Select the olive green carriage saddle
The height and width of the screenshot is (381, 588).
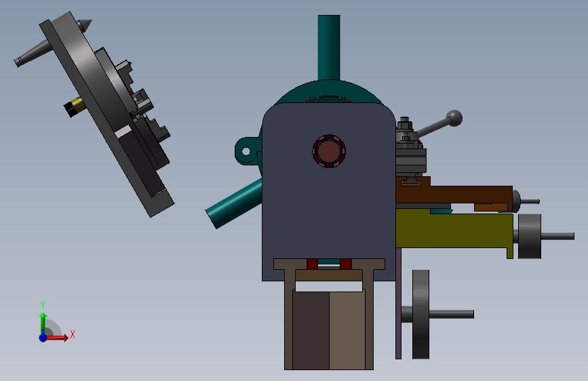click(454, 230)
